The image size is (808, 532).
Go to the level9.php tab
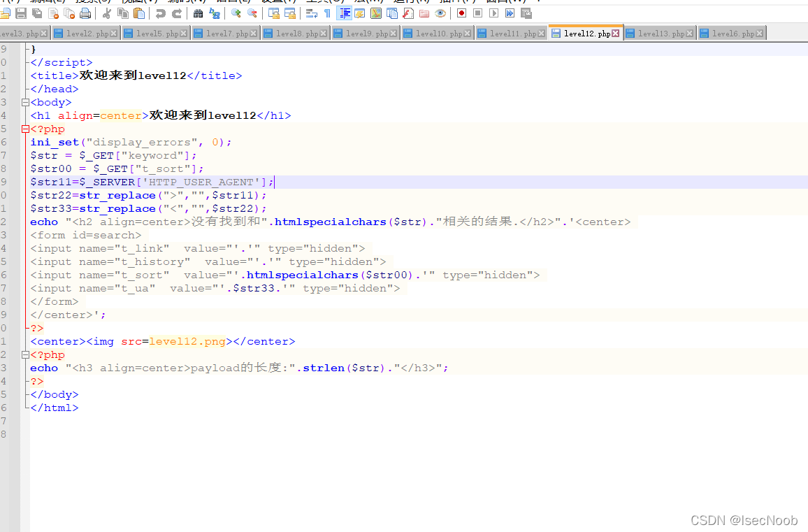pos(366,34)
